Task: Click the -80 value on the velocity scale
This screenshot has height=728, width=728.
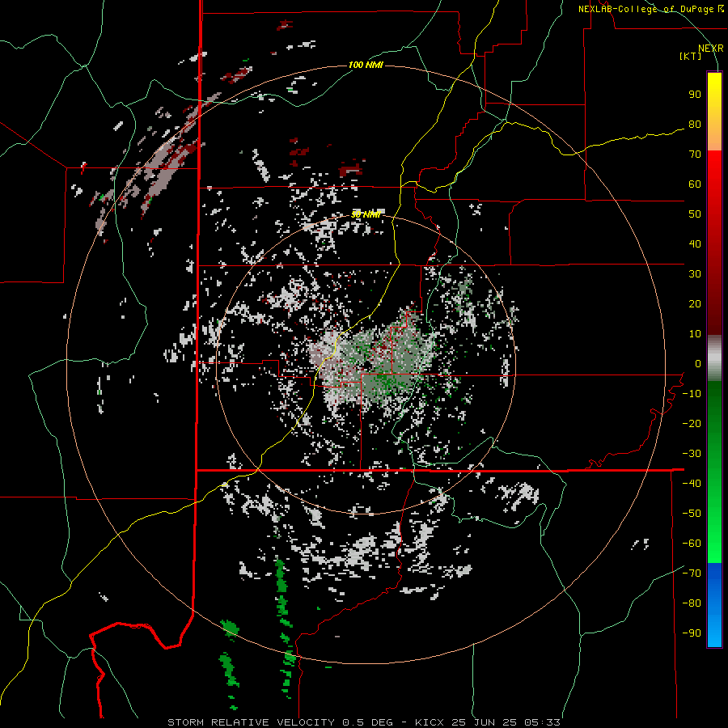Action: [692, 603]
